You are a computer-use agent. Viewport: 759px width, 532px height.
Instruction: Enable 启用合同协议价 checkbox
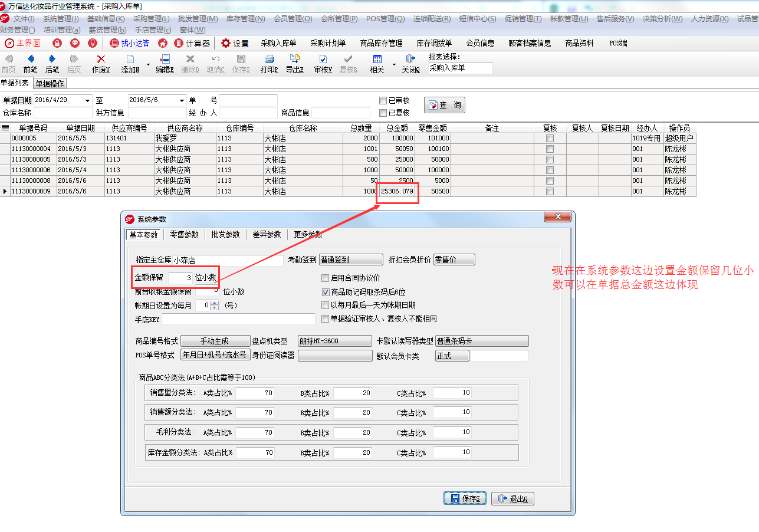325,278
